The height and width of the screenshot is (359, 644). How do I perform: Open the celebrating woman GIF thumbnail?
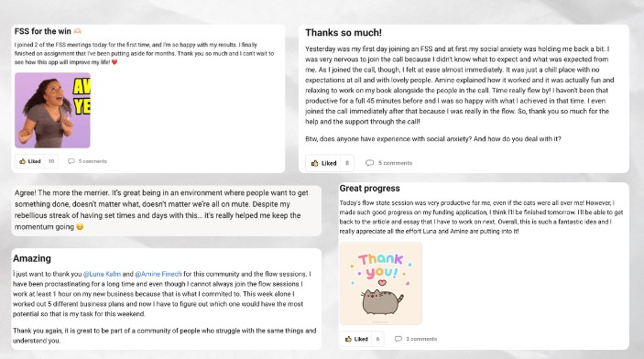point(52,110)
